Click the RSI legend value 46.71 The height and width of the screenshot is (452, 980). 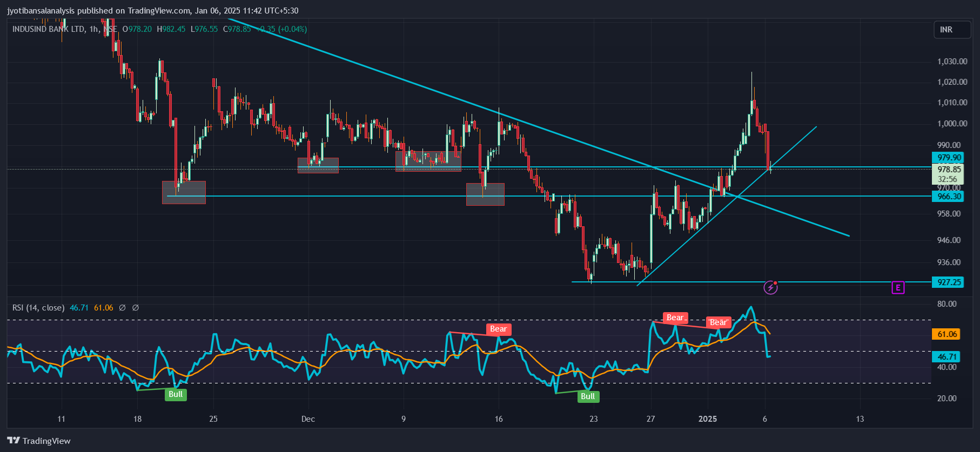(x=79, y=308)
